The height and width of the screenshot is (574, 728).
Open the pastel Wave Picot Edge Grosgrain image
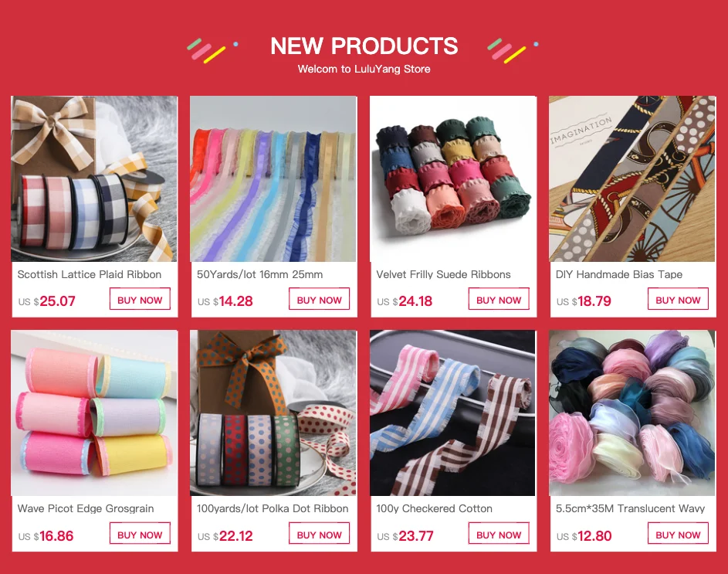click(94, 413)
